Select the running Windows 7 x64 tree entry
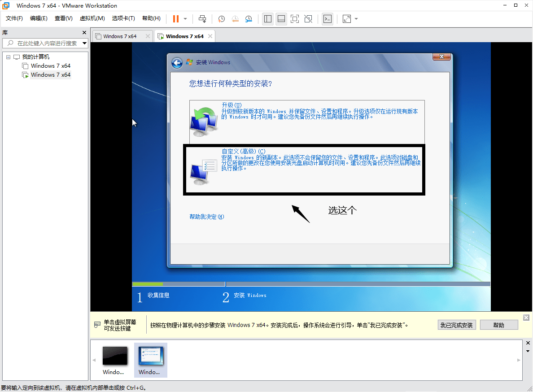Screen dimensions: 533x392 (50, 75)
